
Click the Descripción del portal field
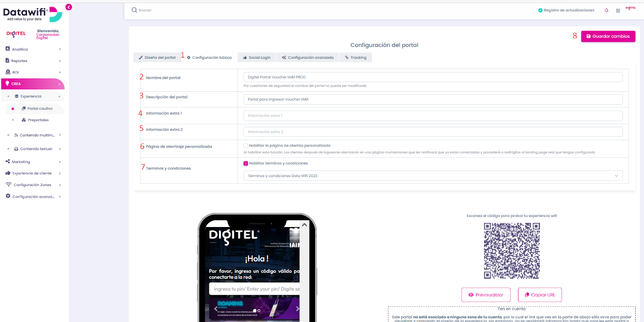tap(433, 99)
